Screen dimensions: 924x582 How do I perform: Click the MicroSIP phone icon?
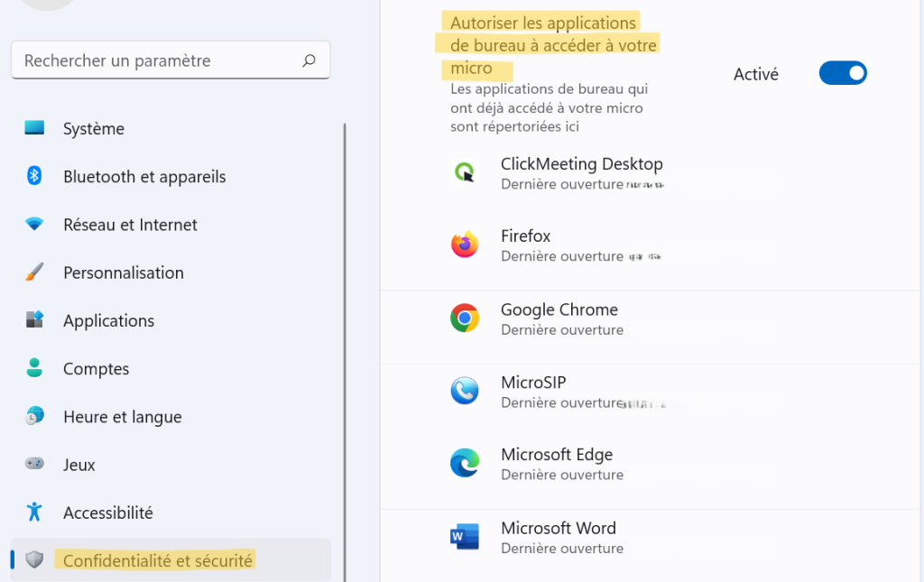point(465,391)
